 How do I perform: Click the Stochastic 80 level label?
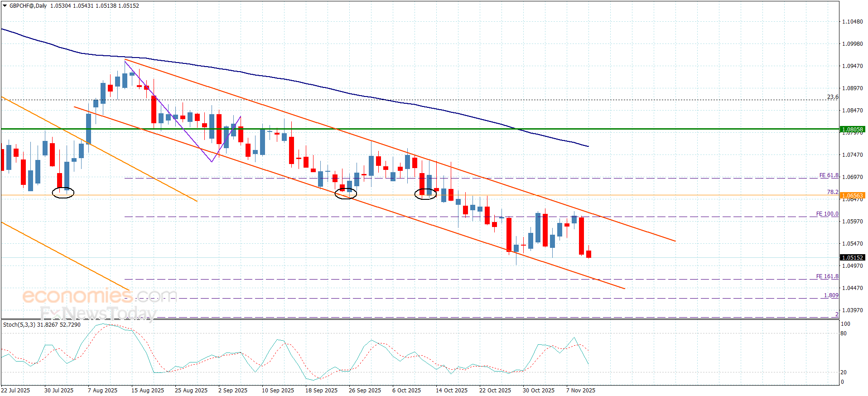point(844,333)
